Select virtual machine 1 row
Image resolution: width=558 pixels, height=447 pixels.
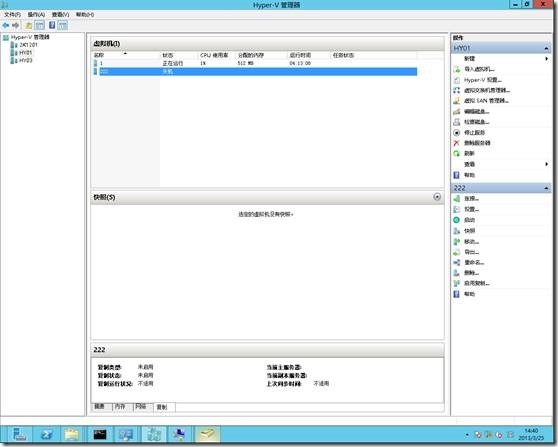[x=254, y=63]
